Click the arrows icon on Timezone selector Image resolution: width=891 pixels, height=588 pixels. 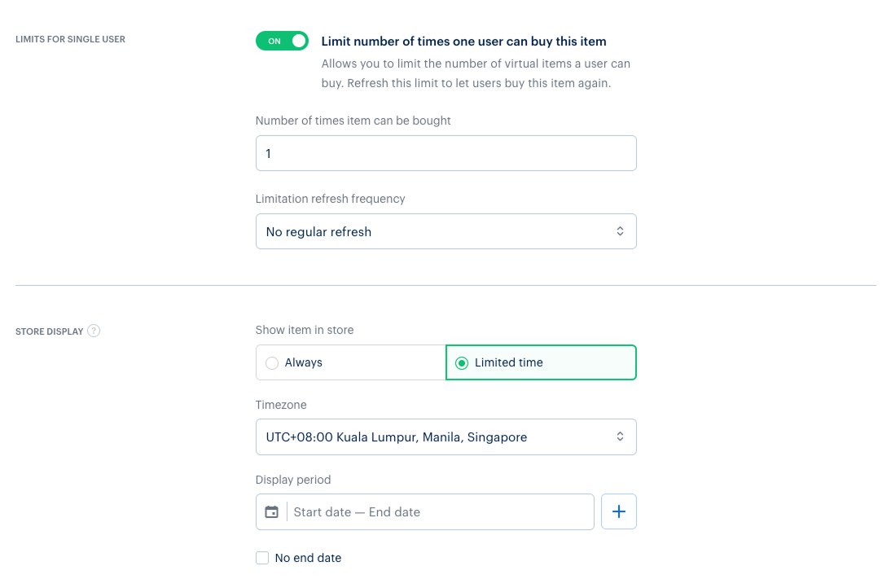coord(620,437)
